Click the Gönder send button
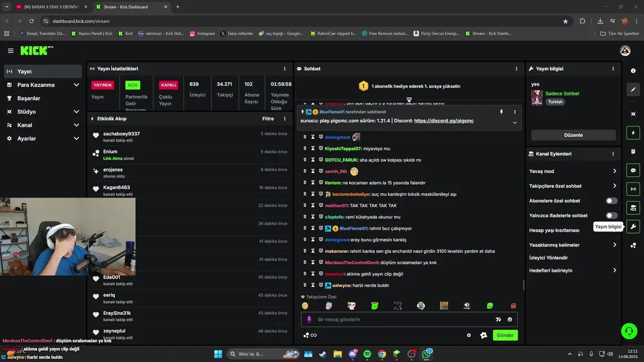This screenshot has width=644, height=362. point(505,335)
